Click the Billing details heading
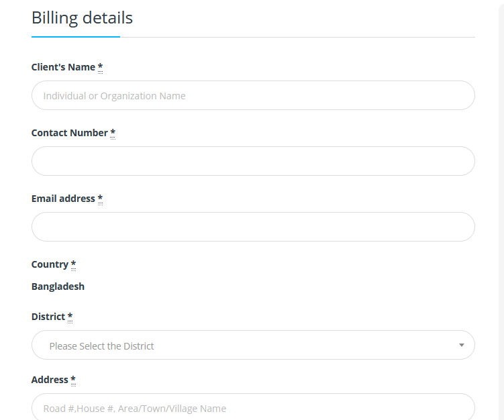The height and width of the screenshot is (420, 504). coord(82,18)
